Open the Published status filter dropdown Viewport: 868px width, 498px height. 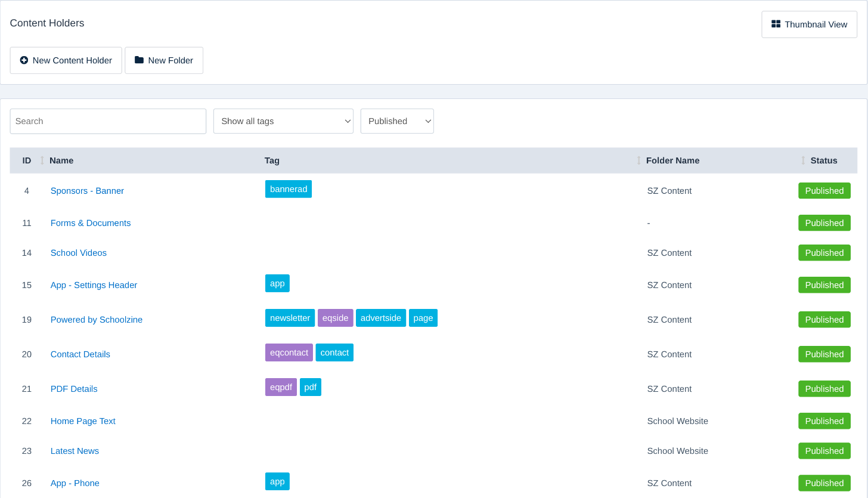(x=397, y=121)
